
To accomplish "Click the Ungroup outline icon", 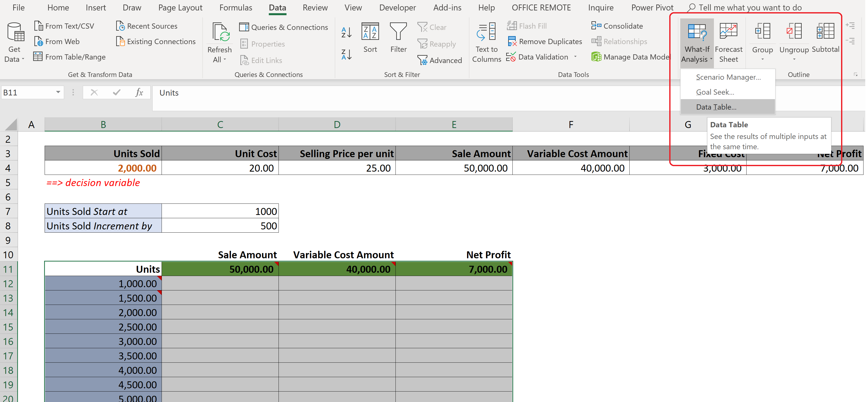I will tap(794, 31).
